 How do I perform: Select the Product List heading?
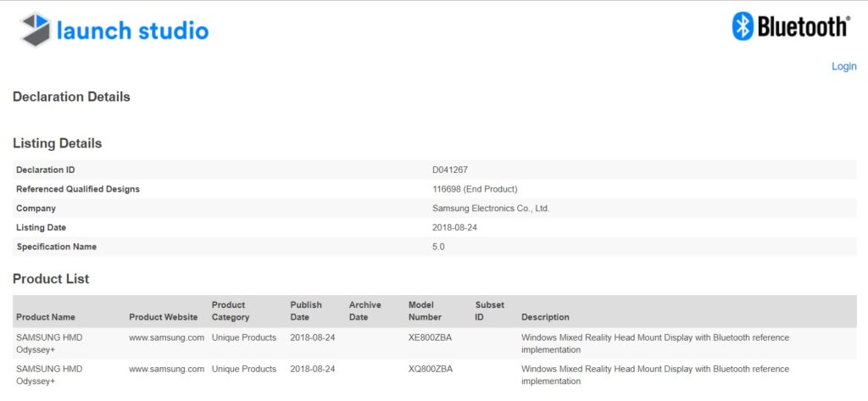pyautogui.click(x=51, y=279)
